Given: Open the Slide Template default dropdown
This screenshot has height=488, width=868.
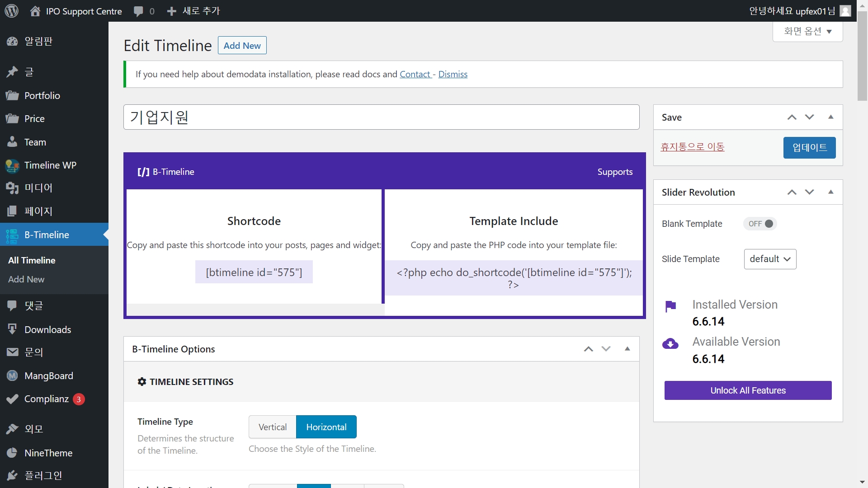Looking at the screenshot, I should tap(770, 259).
